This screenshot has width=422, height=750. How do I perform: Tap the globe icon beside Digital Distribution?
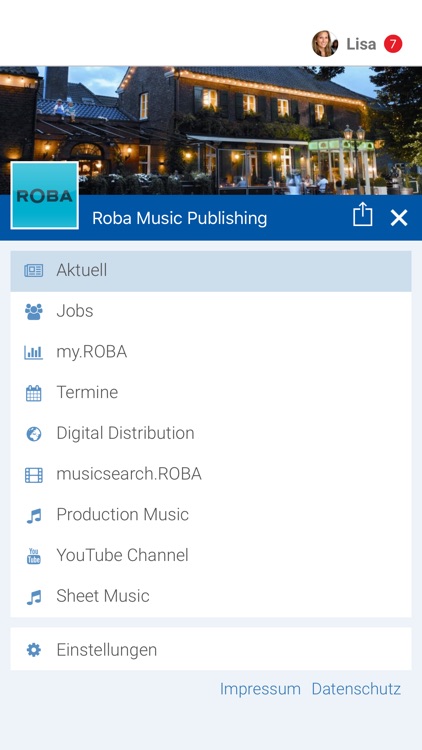click(33, 434)
